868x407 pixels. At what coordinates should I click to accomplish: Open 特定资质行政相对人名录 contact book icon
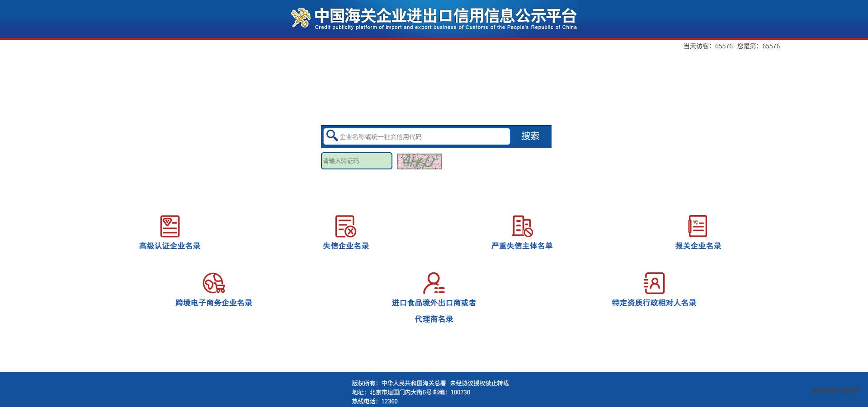654,283
